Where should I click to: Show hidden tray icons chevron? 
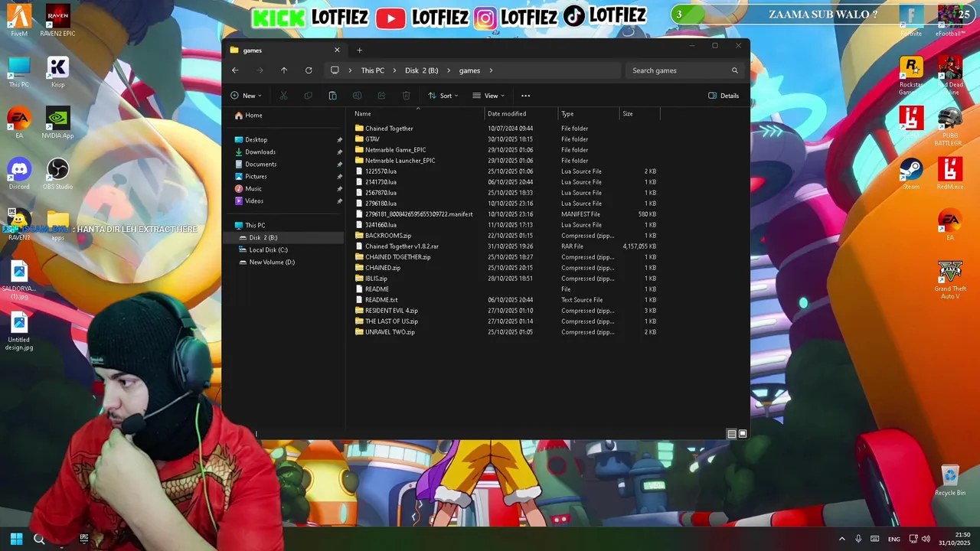click(841, 539)
